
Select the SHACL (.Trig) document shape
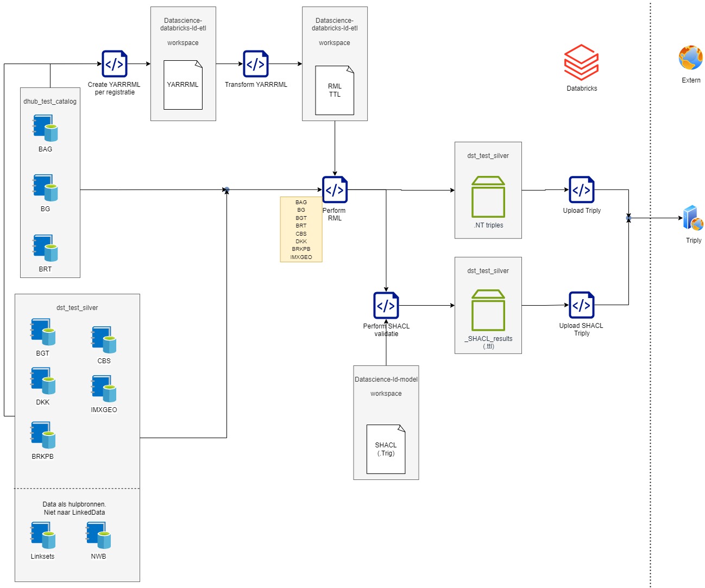pyautogui.click(x=386, y=449)
